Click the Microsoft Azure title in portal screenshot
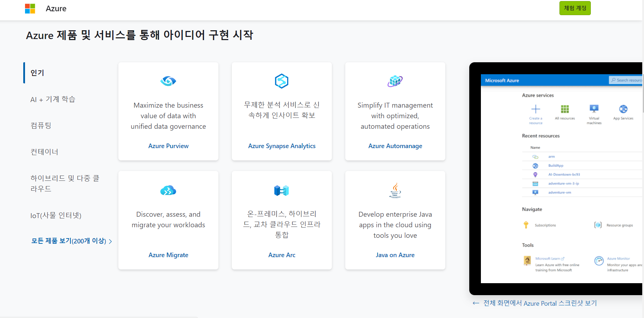 click(x=502, y=81)
